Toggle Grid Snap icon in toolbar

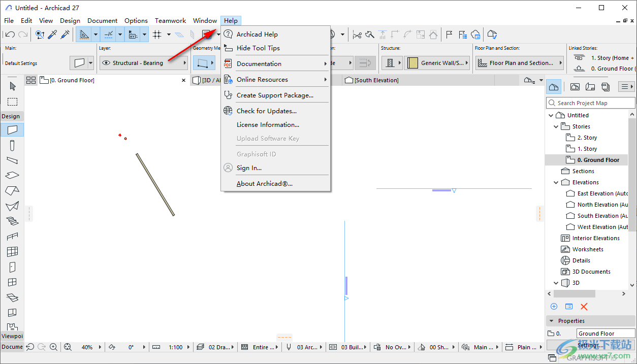click(x=157, y=35)
